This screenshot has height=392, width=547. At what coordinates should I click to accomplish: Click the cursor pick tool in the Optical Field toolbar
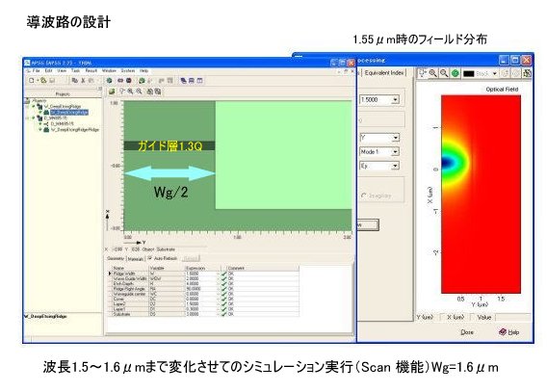423,73
